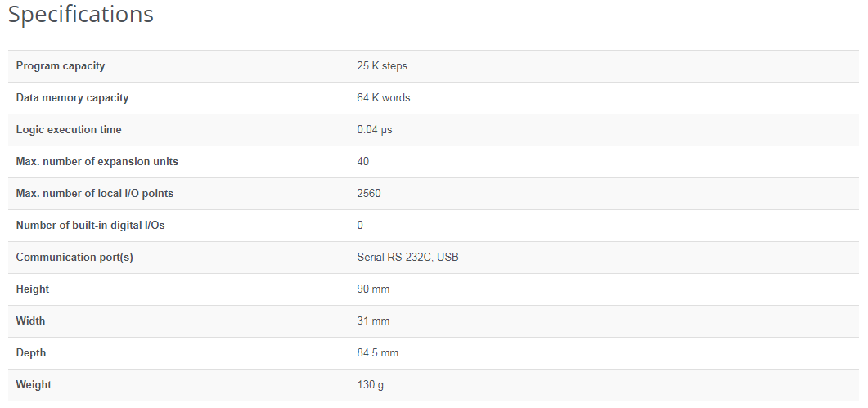Select the expansion units value 40
868x408 pixels.
pyautogui.click(x=363, y=162)
